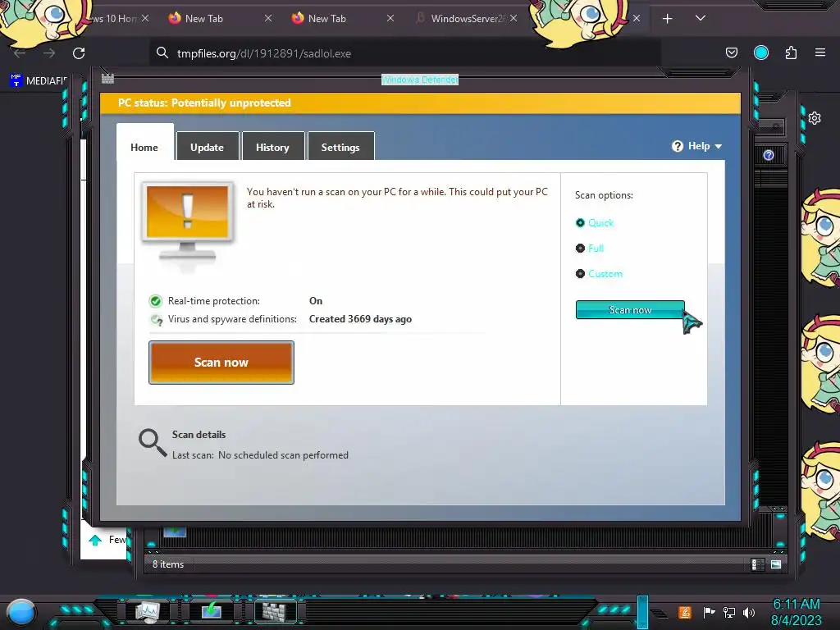Open the Windows Defender title bar icon
Screen dimensions: 840x630
[107, 79]
